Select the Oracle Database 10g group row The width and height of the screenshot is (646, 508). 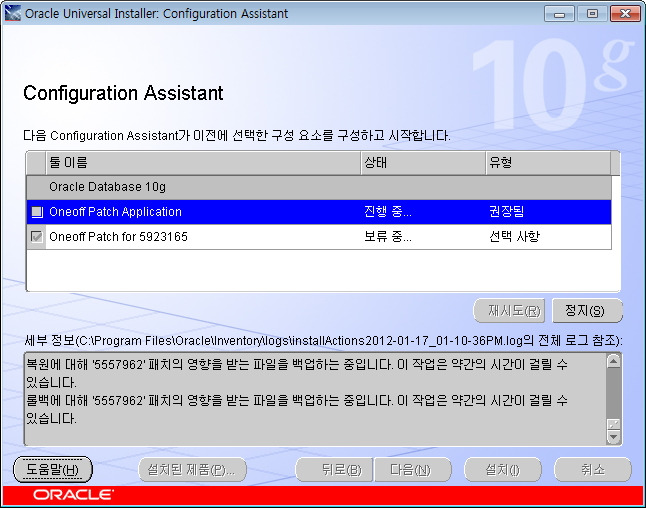tap(319, 187)
